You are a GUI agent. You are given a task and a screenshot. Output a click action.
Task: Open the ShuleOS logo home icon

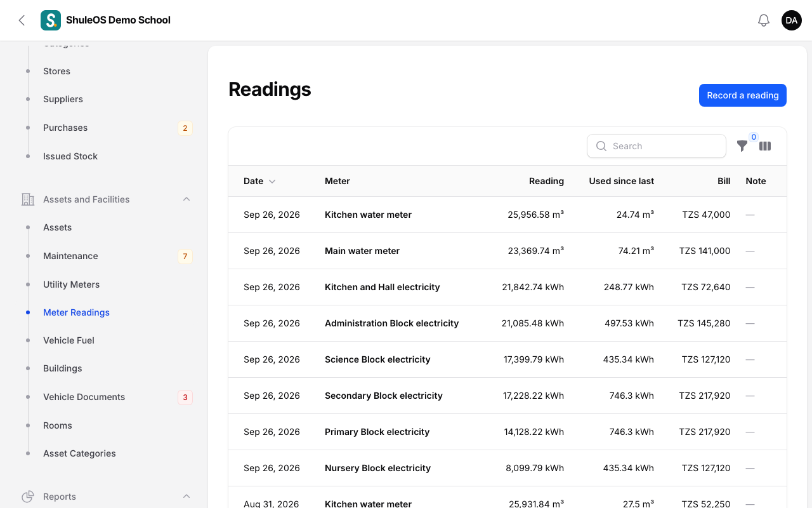click(51, 20)
